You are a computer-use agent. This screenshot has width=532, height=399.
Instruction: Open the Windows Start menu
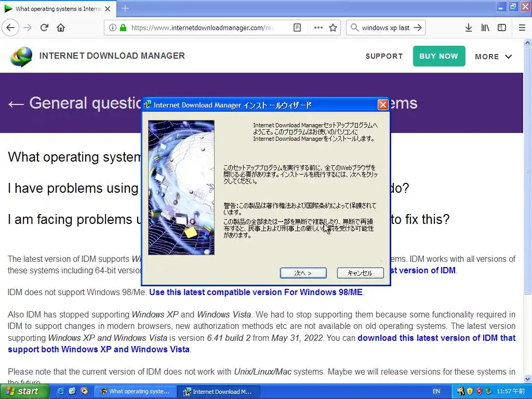[24, 391]
